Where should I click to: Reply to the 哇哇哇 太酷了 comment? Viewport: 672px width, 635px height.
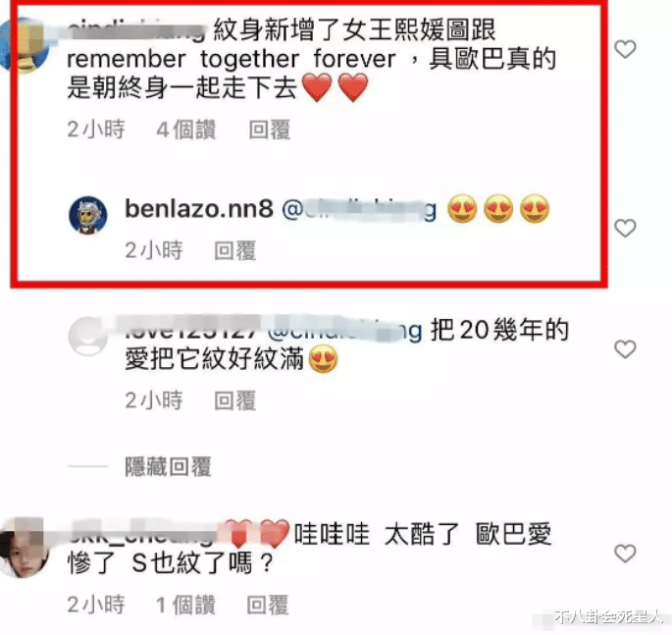pyautogui.click(x=268, y=605)
